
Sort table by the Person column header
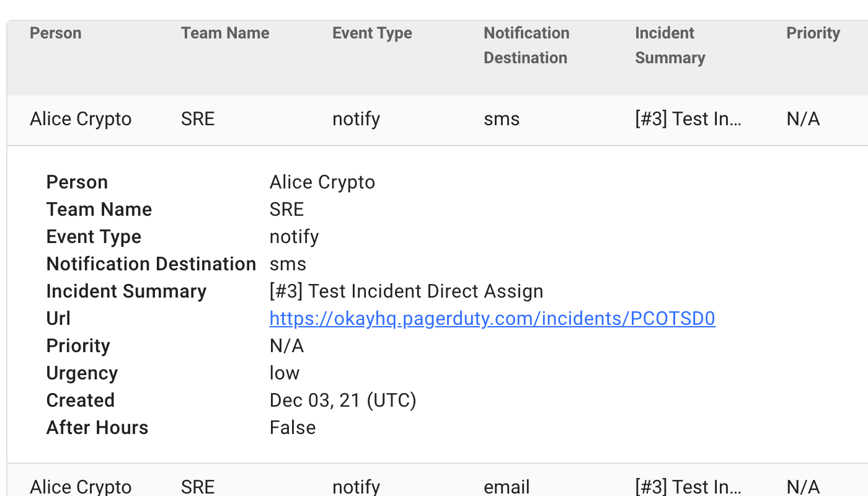[56, 33]
